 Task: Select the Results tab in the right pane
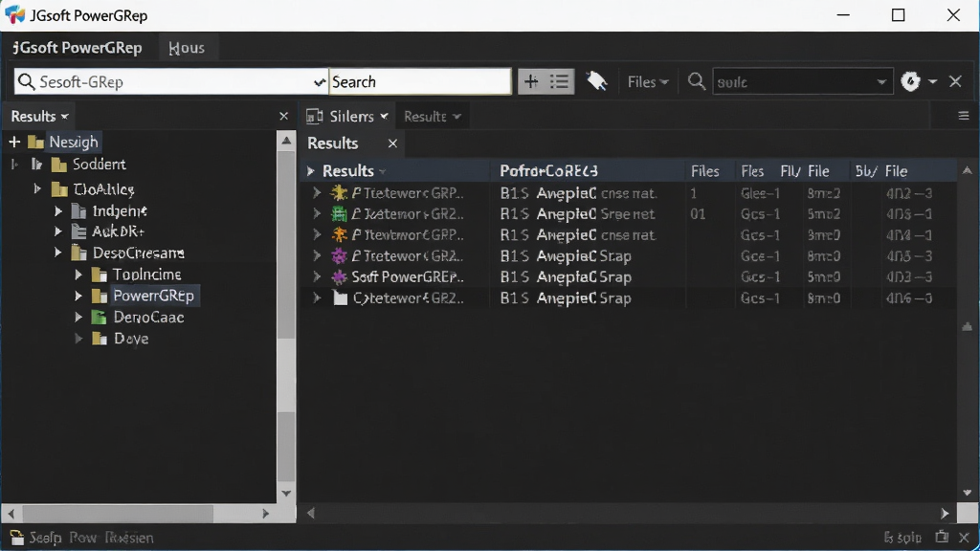tap(332, 143)
